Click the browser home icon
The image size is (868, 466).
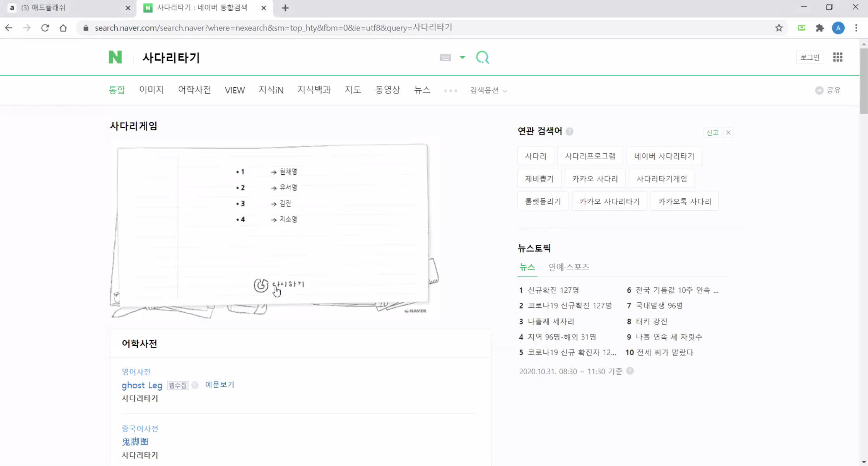(x=63, y=28)
